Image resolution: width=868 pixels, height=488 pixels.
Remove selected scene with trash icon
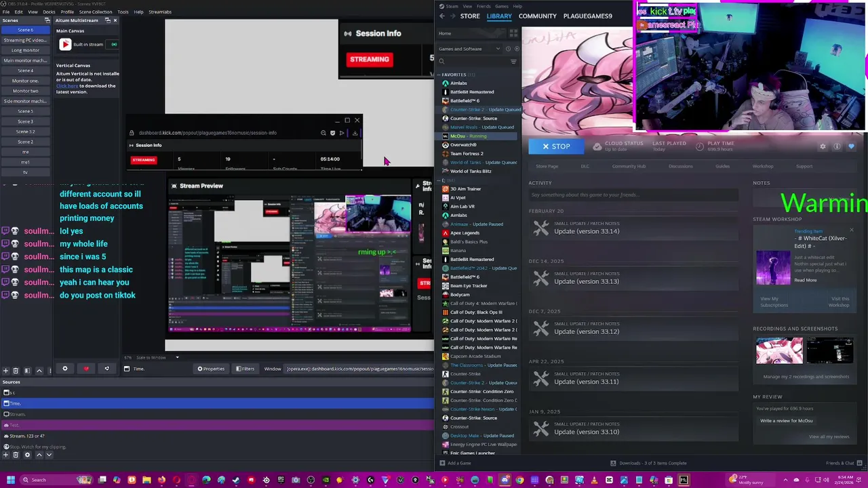pyautogui.click(x=16, y=371)
